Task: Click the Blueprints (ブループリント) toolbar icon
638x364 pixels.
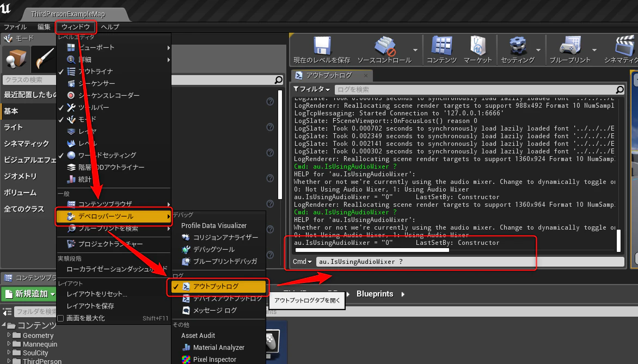Action: (570, 46)
